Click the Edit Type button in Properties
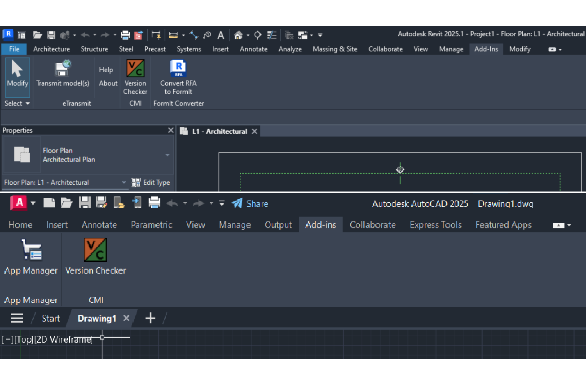Viewport: 586px width, 392px height. (x=151, y=183)
